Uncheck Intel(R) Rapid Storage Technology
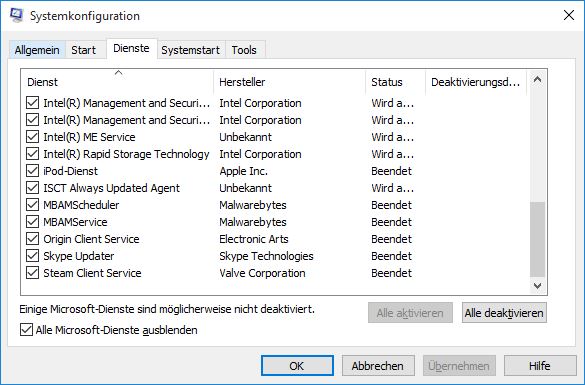The image size is (585, 385). click(32, 154)
